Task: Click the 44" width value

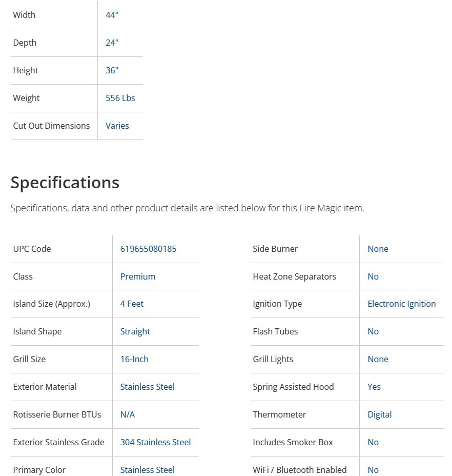Action: click(112, 15)
